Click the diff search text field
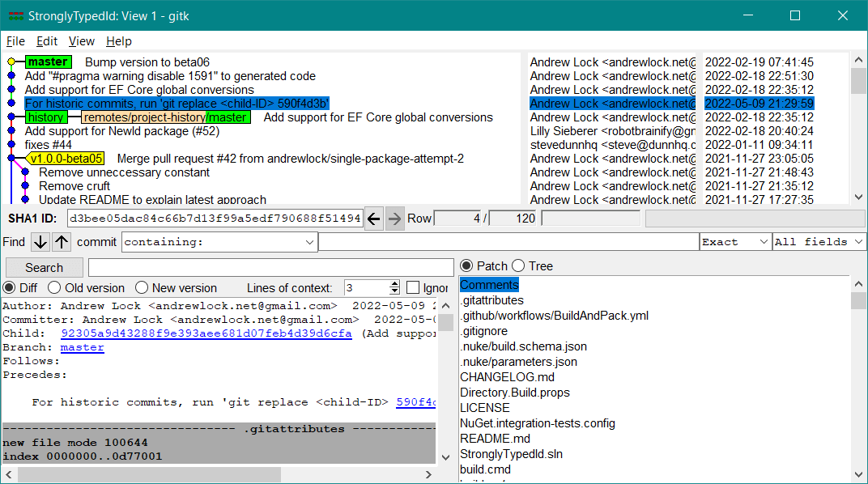This screenshot has height=484, width=868. [x=270, y=268]
